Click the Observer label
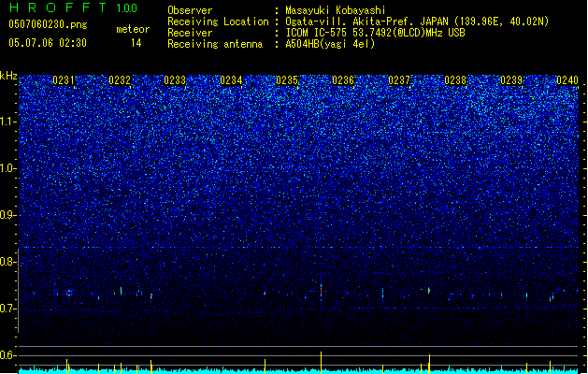The width and height of the screenshot is (588, 374). [190, 10]
